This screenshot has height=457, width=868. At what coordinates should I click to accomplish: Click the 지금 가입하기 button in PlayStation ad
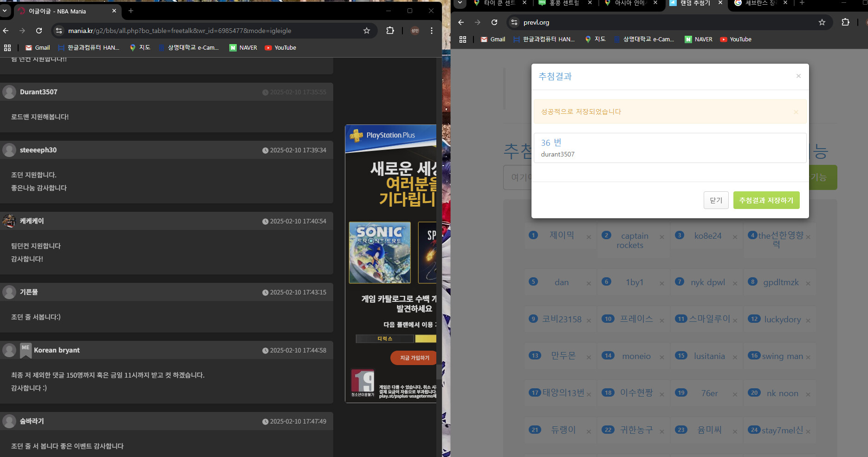pos(414,358)
